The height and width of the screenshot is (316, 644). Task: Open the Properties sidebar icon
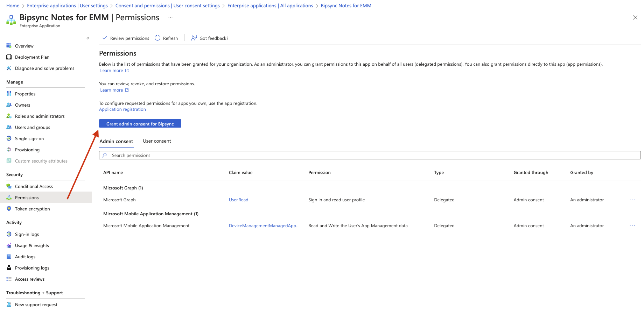(9, 94)
